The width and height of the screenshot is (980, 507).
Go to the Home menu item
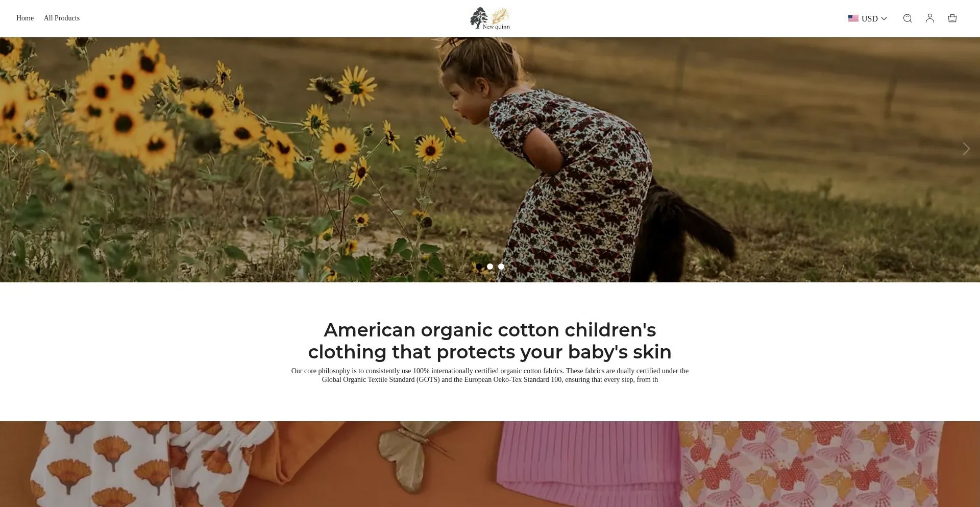[x=25, y=18]
